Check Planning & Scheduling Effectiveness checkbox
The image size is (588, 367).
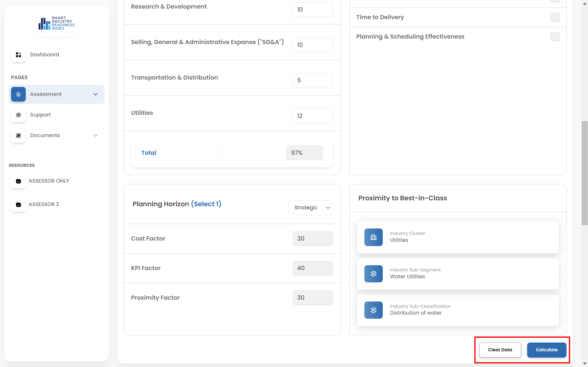pos(555,37)
